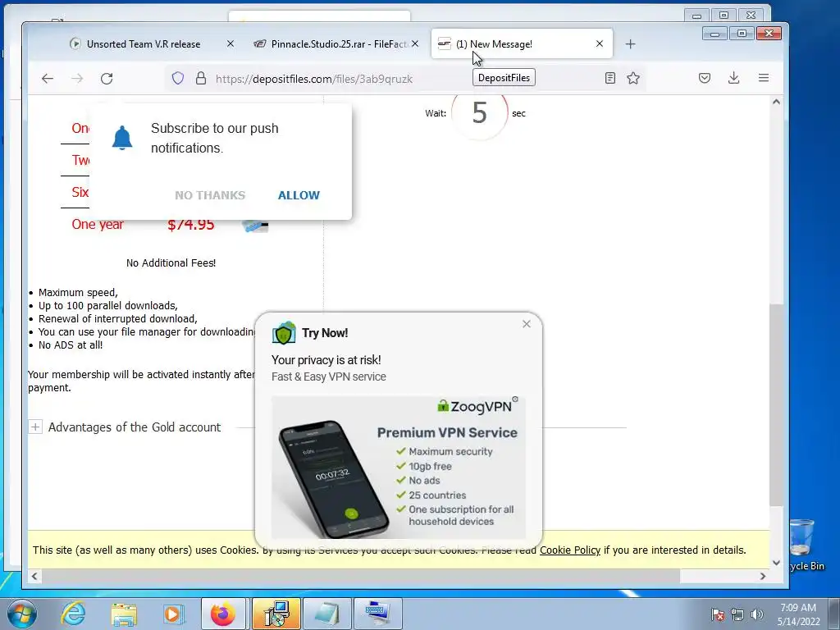The width and height of the screenshot is (840, 630).
Task: Switch to Unsorted Team V.R release tab
Action: click(144, 44)
